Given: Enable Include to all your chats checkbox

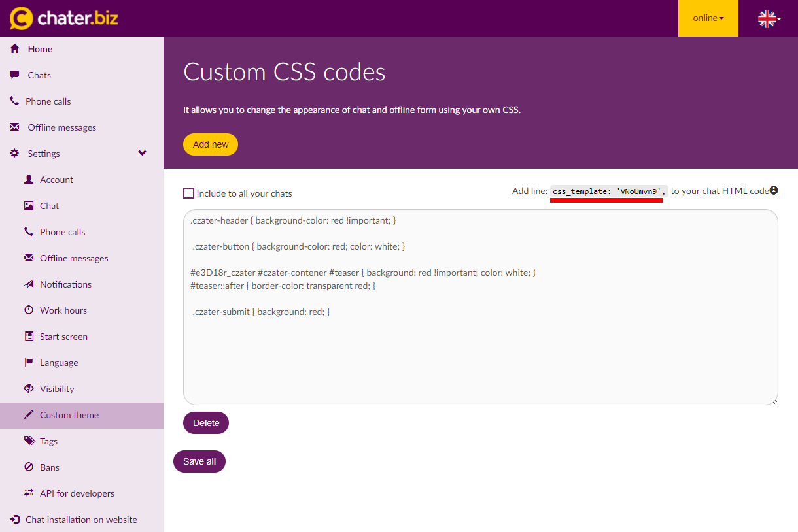Looking at the screenshot, I should click(189, 193).
